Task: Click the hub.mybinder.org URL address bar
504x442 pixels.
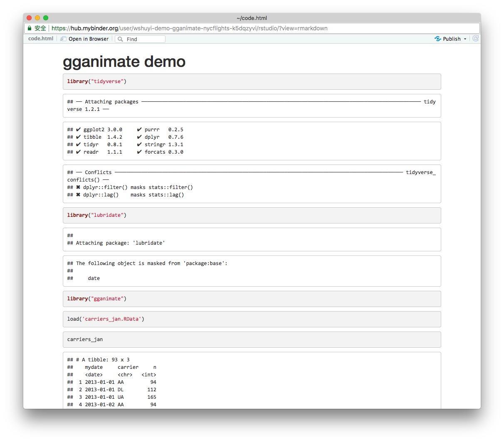Action: 189,28
